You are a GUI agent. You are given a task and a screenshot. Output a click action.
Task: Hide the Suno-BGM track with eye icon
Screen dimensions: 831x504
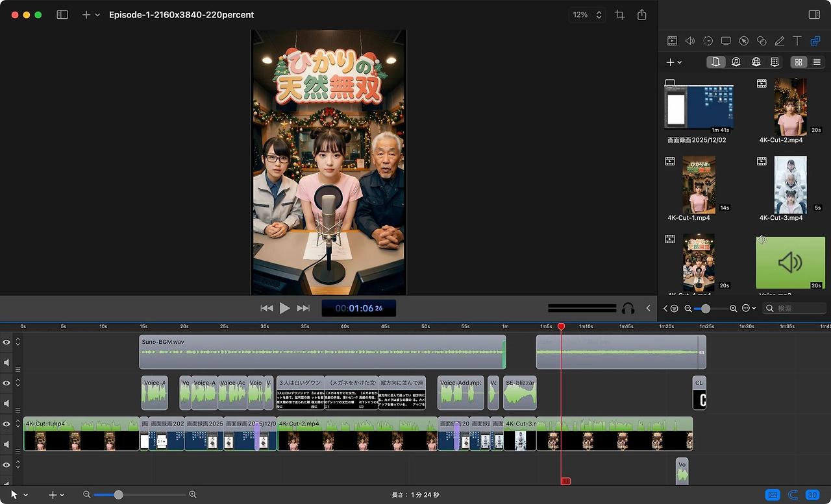[x=6, y=342]
